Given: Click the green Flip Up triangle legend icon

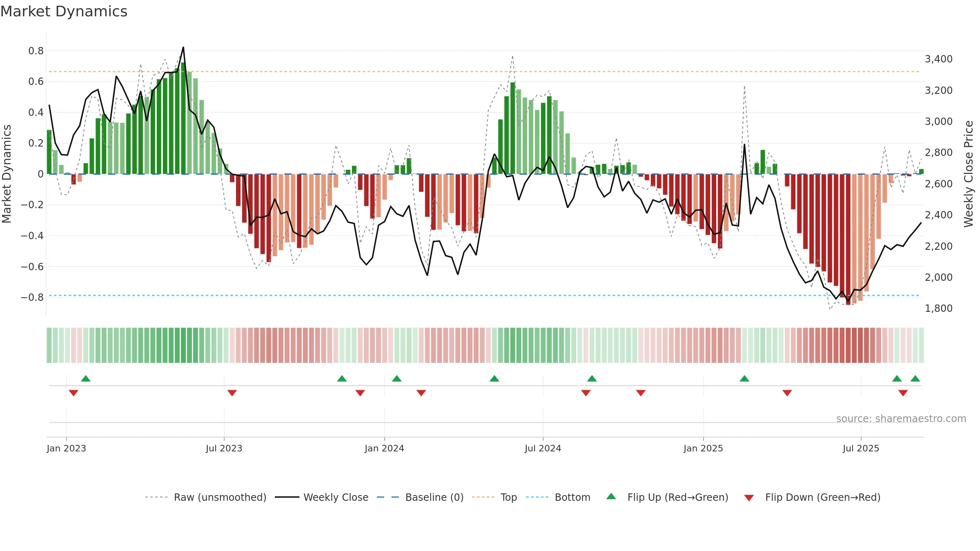Looking at the screenshot, I should (x=611, y=496).
